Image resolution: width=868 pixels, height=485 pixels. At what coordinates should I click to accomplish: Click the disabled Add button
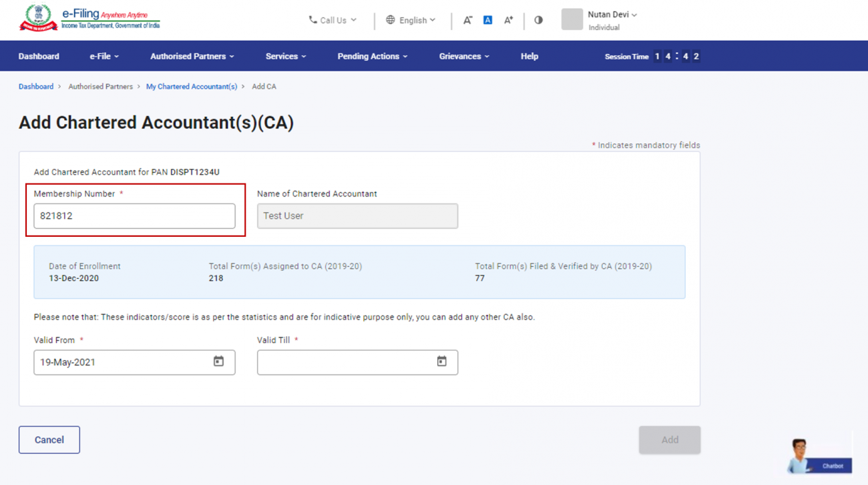pyautogui.click(x=670, y=440)
